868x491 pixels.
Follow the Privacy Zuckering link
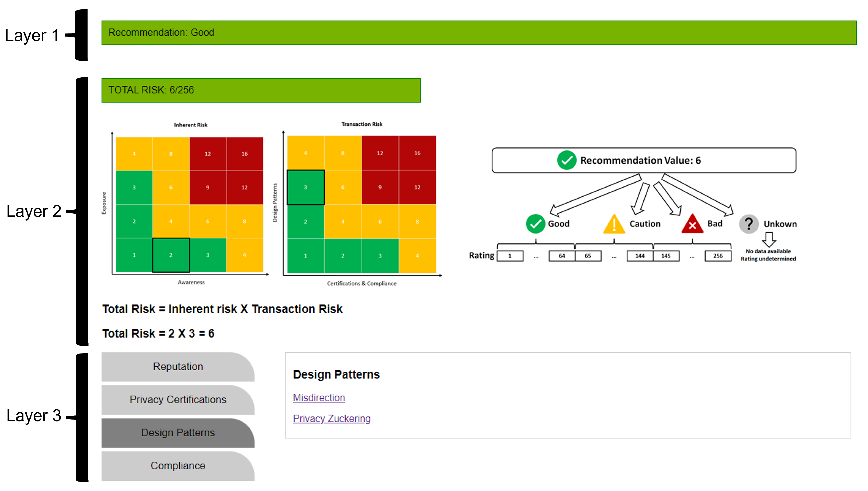tap(332, 418)
